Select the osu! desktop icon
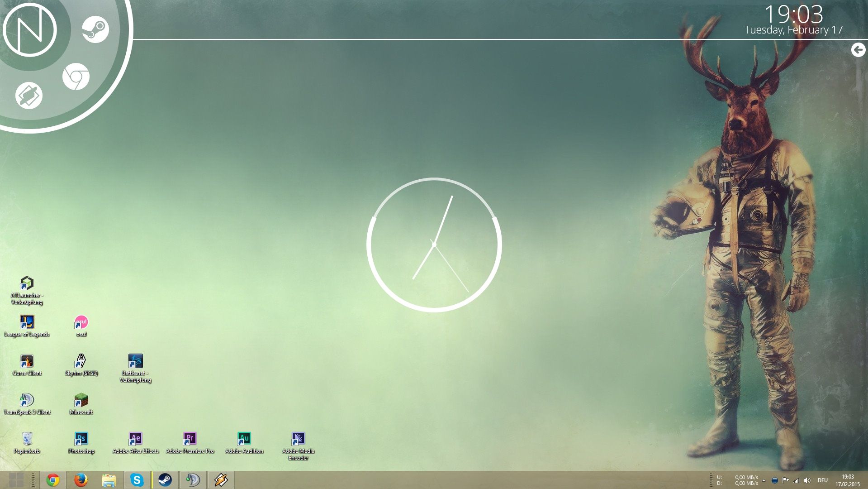The image size is (868, 489). pos(81,322)
